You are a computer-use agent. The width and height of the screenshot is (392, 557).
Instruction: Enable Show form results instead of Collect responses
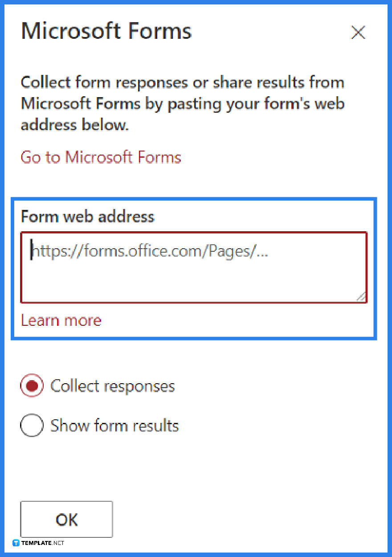(x=32, y=425)
